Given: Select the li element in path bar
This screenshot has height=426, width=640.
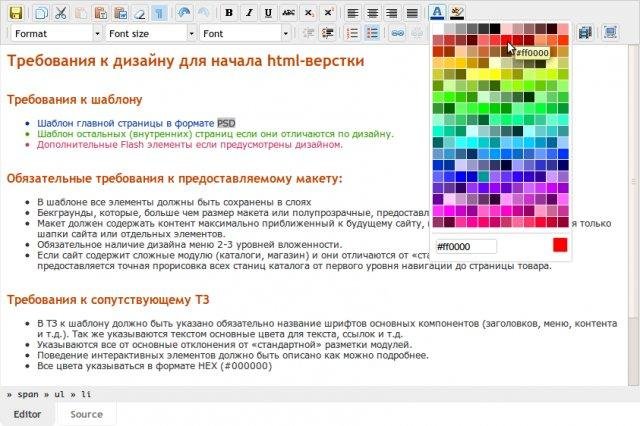Looking at the screenshot, I should pyautogui.click(x=86, y=394).
